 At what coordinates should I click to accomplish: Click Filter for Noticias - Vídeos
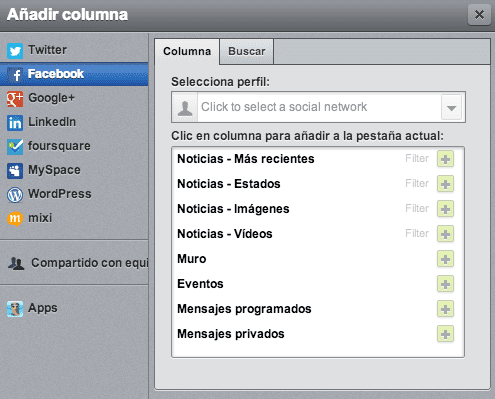coord(417,233)
